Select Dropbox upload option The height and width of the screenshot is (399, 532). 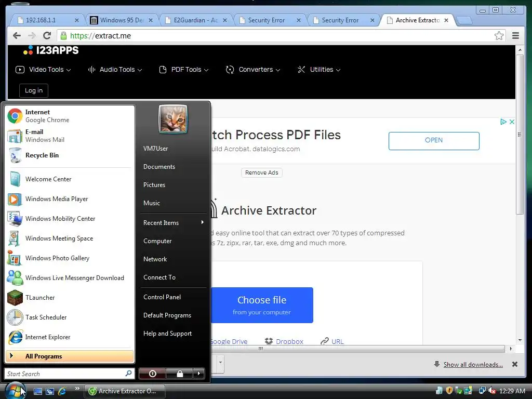coord(284,341)
